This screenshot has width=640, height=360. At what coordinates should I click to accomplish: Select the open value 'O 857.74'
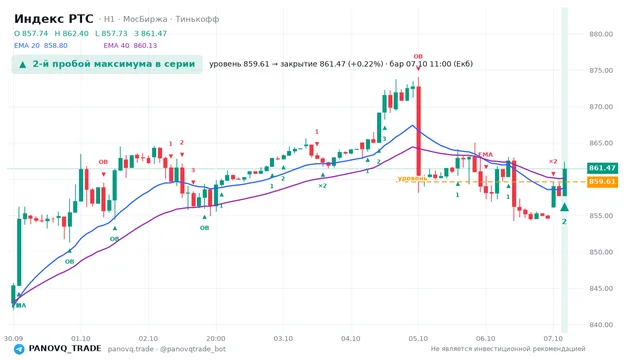pos(31,33)
